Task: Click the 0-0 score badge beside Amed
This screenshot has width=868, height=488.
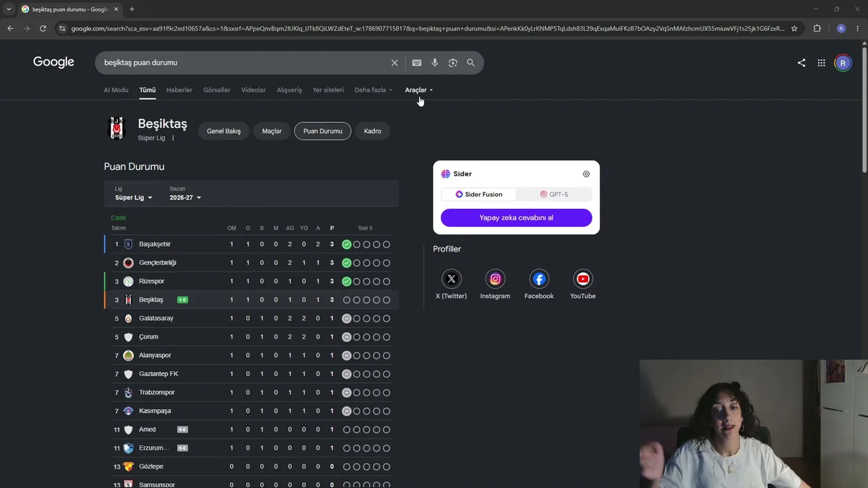Action: (182, 430)
